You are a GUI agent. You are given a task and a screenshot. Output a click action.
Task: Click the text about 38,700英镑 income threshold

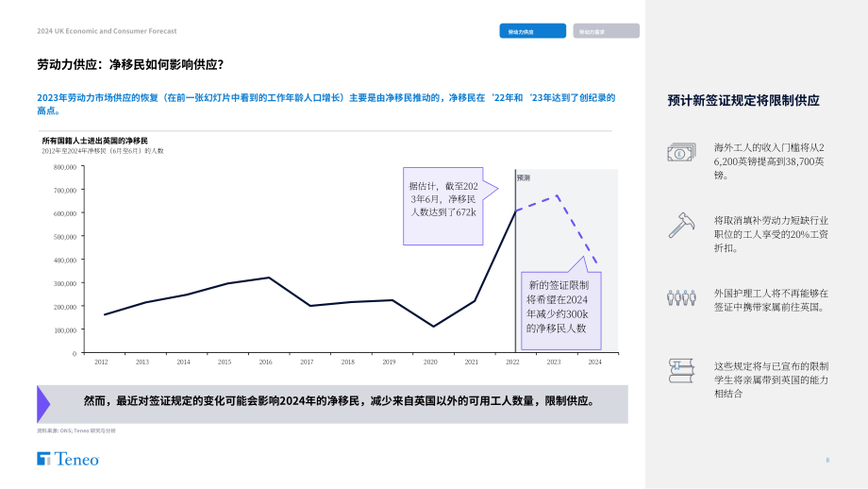tap(770, 161)
